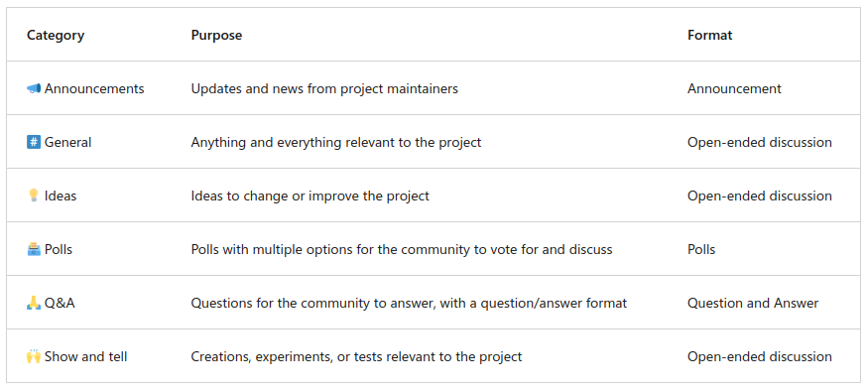The width and height of the screenshot is (868, 391).
Task: Click the Format column header
Action: click(x=709, y=35)
